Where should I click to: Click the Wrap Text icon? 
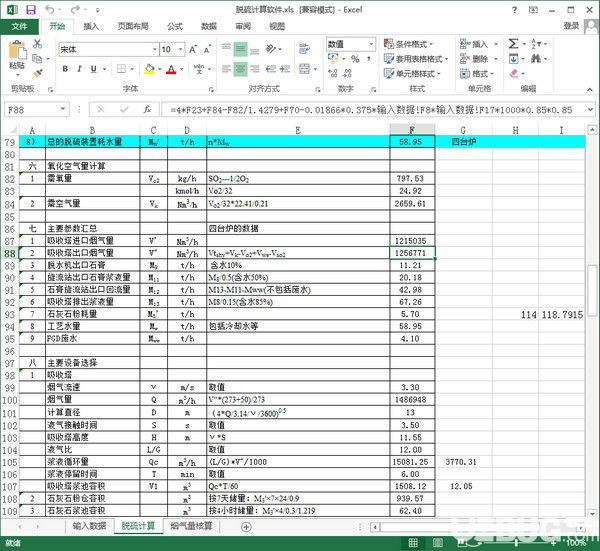click(x=305, y=49)
